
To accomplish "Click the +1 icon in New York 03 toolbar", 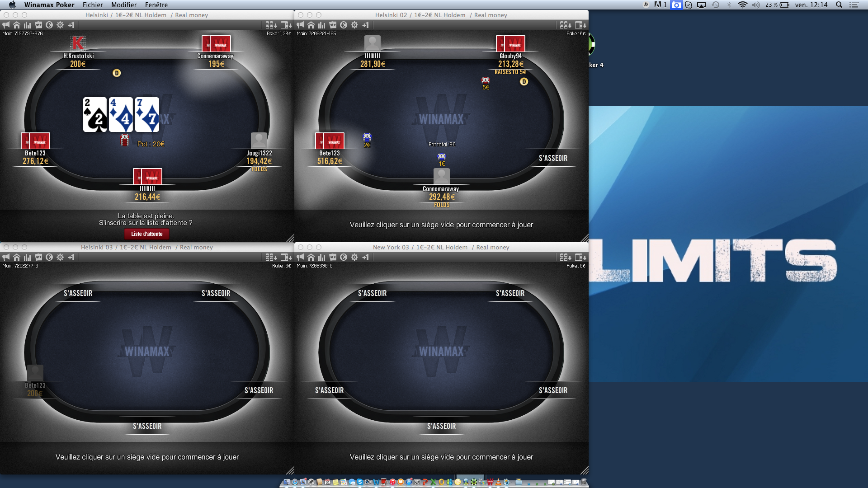I will [x=365, y=257].
